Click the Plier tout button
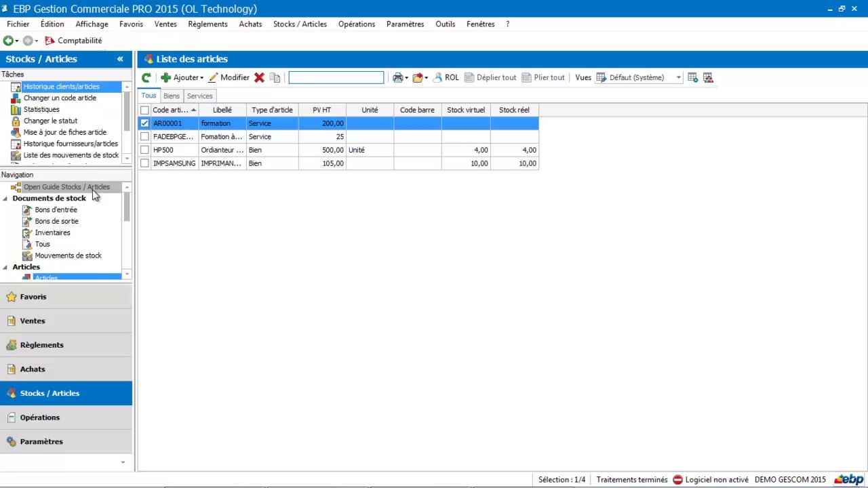This screenshot has height=488, width=868. (x=543, y=78)
